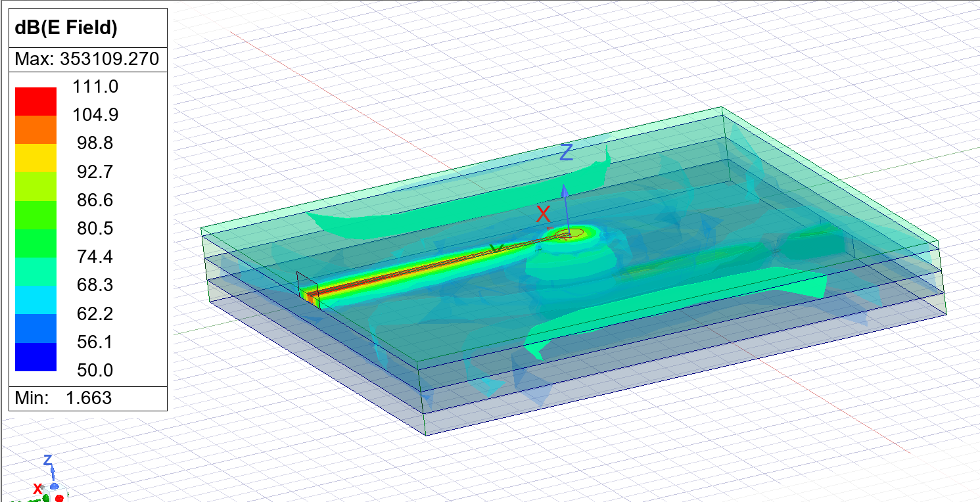Click the dB(E Field) legend title

pos(66,28)
